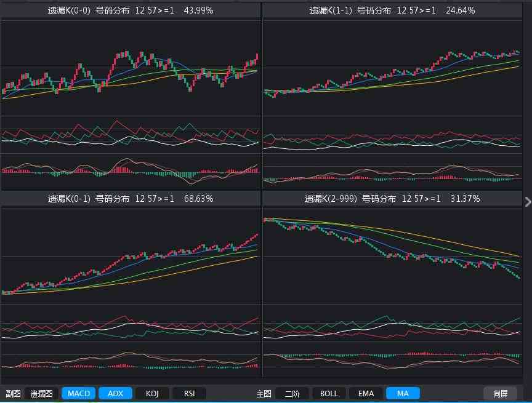532x403 pixels.
Task: Click the 主图 label
Action: coord(264,394)
